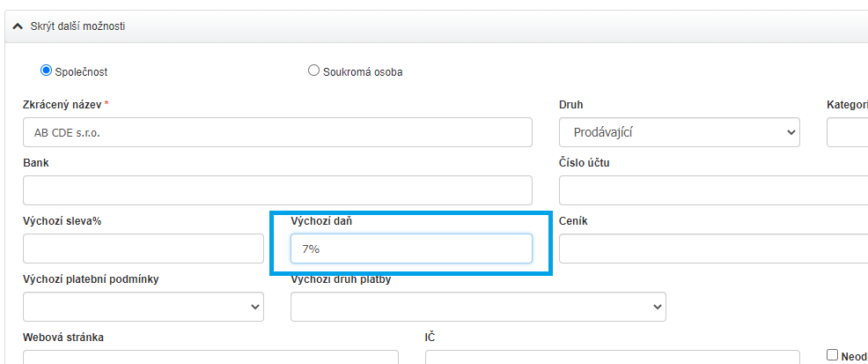Click the Webová stránka input box

tap(210, 357)
